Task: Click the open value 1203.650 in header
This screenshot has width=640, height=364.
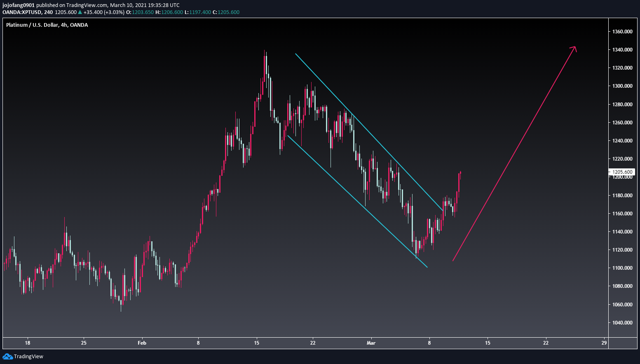Action: click(143, 12)
